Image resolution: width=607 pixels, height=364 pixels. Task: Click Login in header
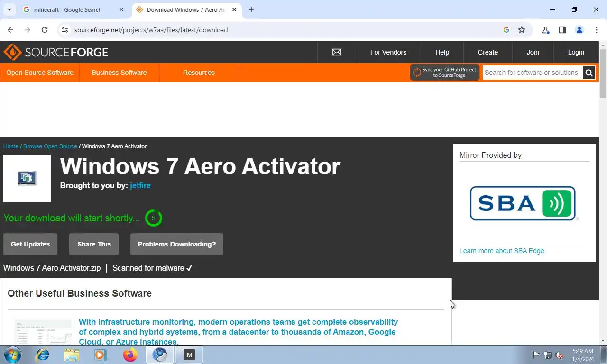coord(576,52)
